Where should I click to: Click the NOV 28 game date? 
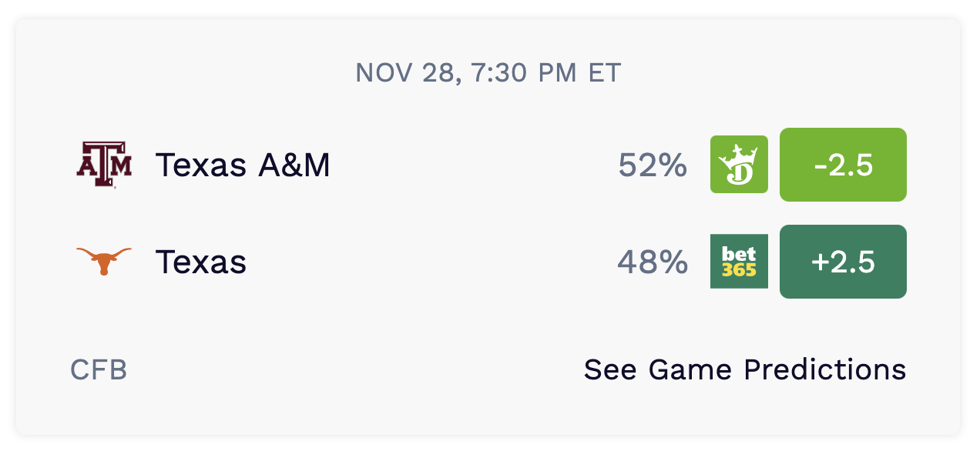pos(404,73)
